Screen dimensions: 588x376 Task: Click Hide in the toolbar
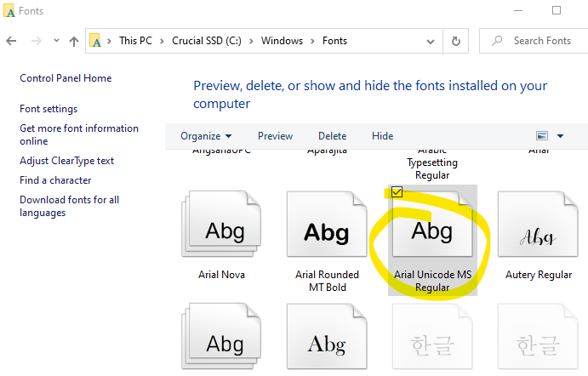[x=383, y=136]
